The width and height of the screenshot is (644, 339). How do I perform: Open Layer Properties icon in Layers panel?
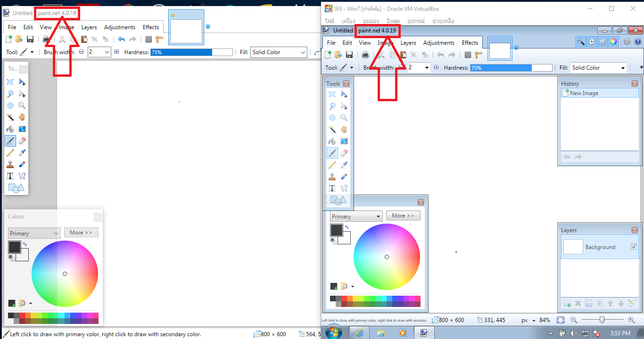tap(632, 304)
